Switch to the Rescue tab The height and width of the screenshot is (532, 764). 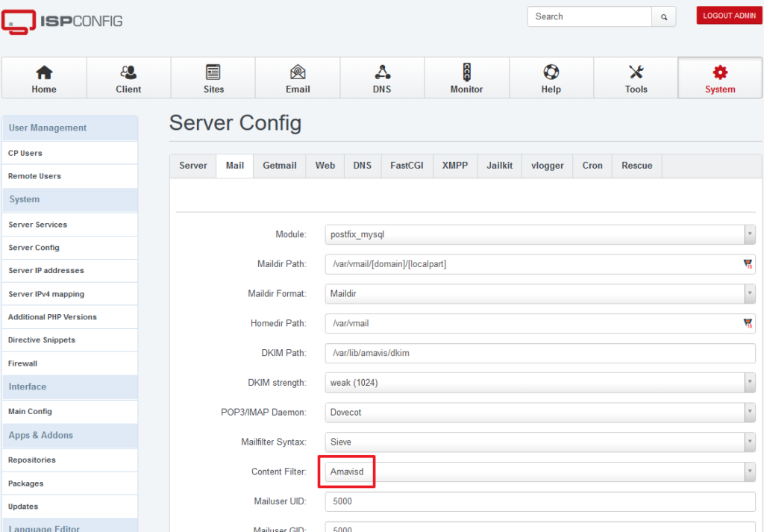tap(637, 166)
